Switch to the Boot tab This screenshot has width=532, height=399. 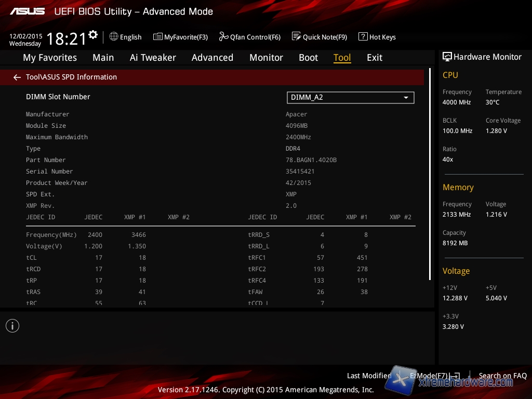(308, 58)
